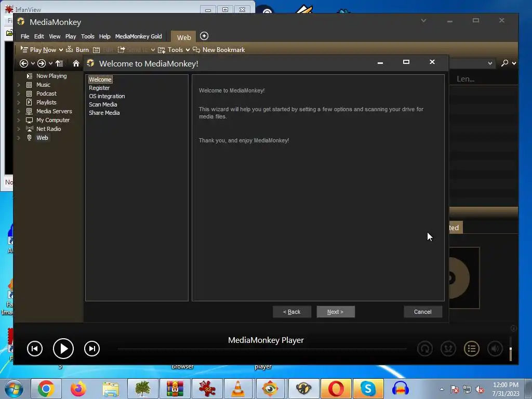
Task: Open WinRAR from the taskbar
Action: click(175, 389)
